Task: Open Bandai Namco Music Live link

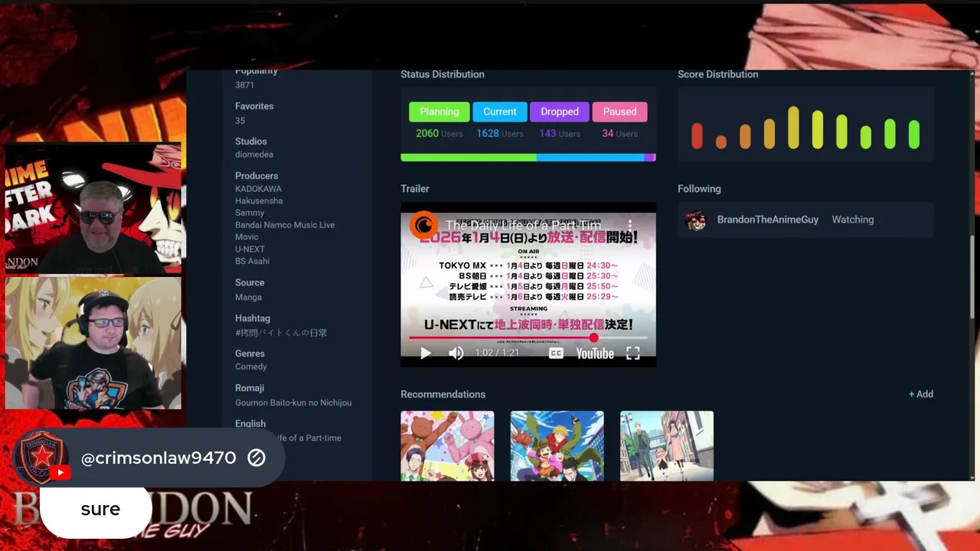Action: (285, 225)
